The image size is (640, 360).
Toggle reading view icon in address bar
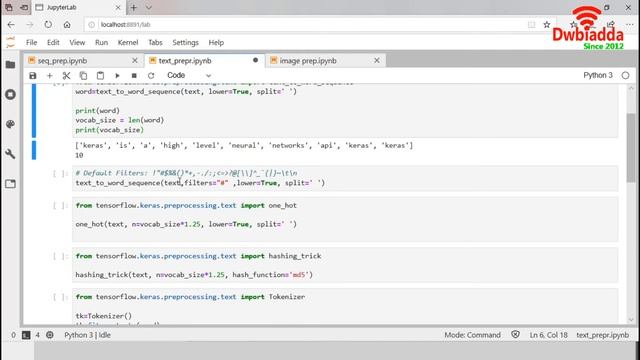[531, 25]
